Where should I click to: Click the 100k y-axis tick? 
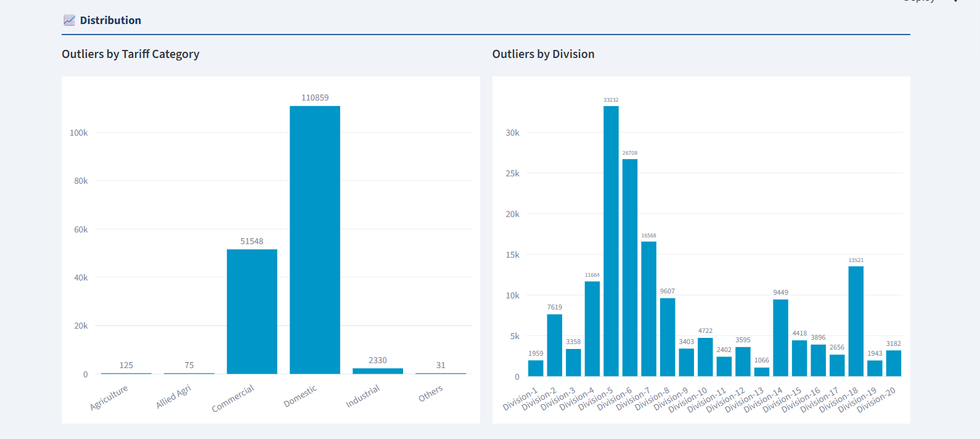click(78, 133)
